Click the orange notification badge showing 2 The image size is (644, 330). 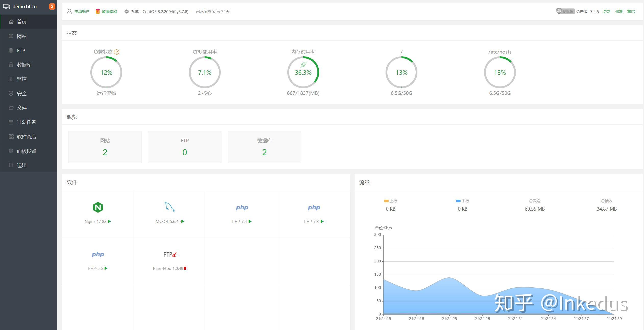[x=52, y=6]
